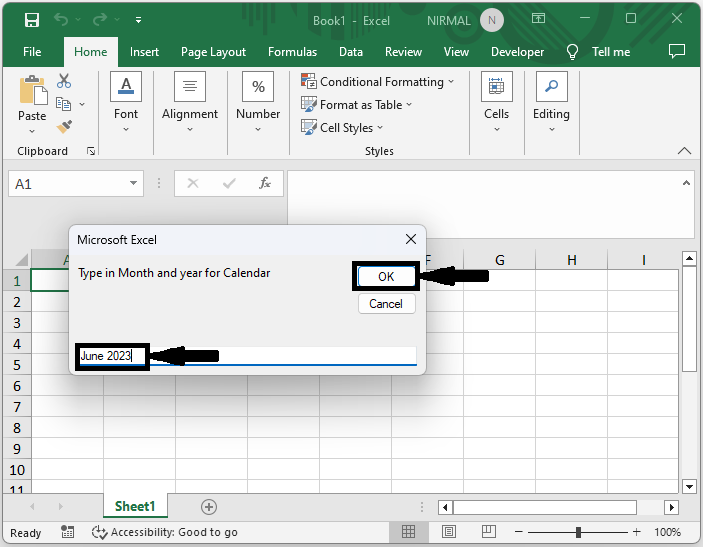
Task: Open the View tab
Action: click(456, 52)
